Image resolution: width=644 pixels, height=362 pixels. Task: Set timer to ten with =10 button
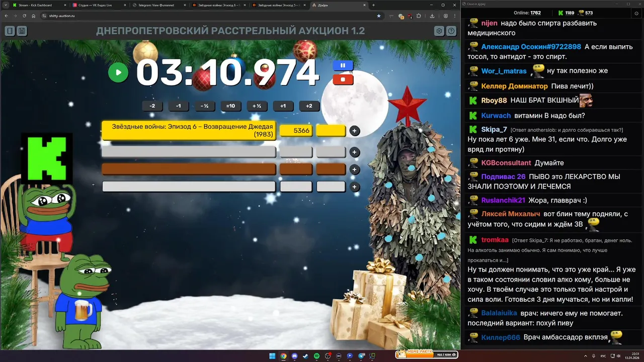point(230,106)
